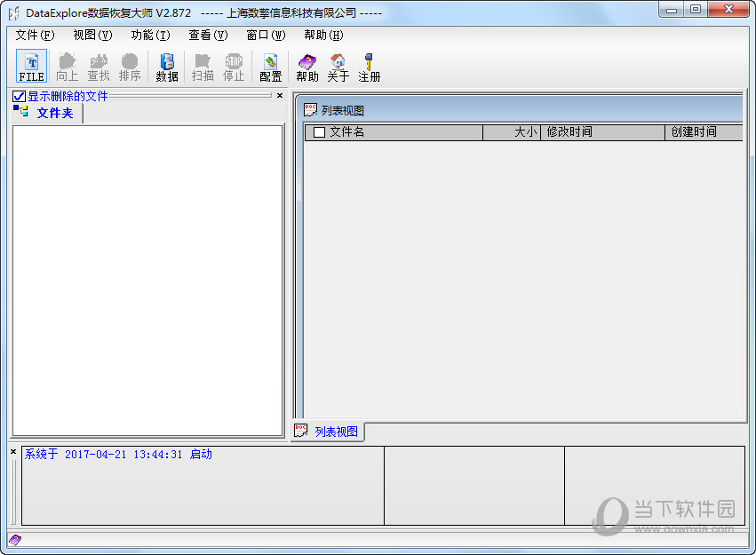Click the 大小 column header to sort
The image size is (756, 555).
pyautogui.click(x=526, y=131)
